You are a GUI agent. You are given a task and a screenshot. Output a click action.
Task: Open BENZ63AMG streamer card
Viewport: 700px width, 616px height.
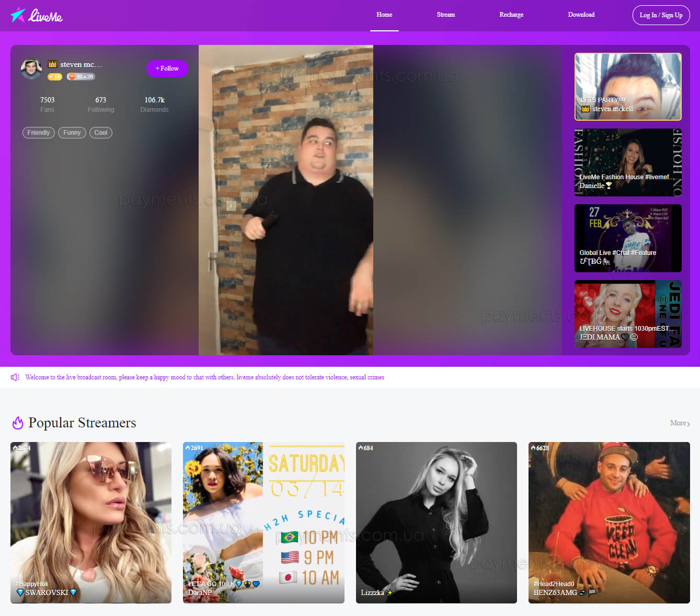(609, 522)
